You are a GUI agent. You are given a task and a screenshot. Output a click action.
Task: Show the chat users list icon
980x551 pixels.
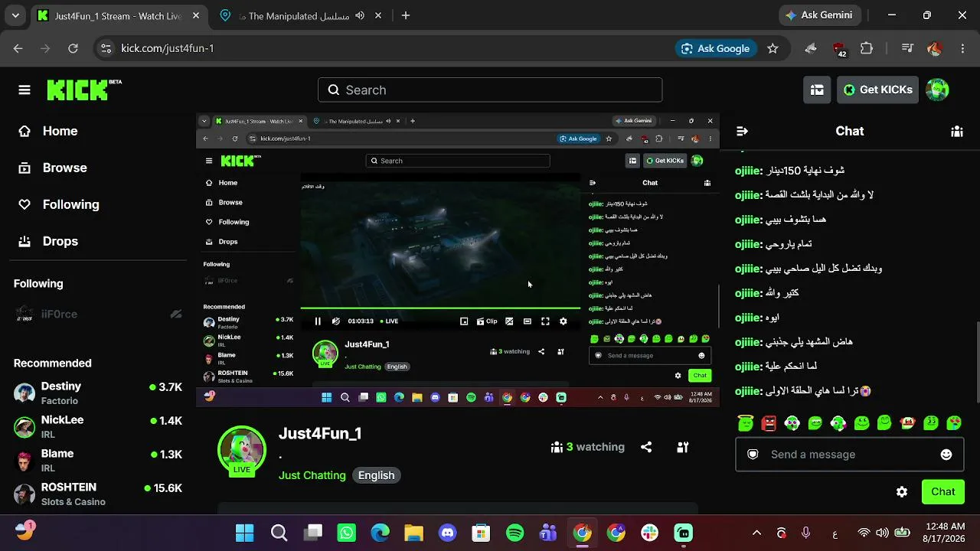[x=956, y=131]
